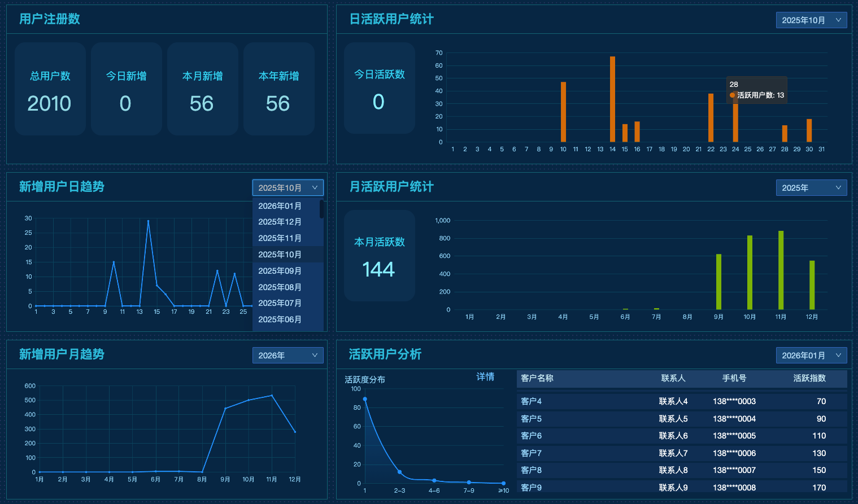Screen dimensions: 858x504
Task: Pick 2025年11月 from the month options
Action: pos(280,238)
